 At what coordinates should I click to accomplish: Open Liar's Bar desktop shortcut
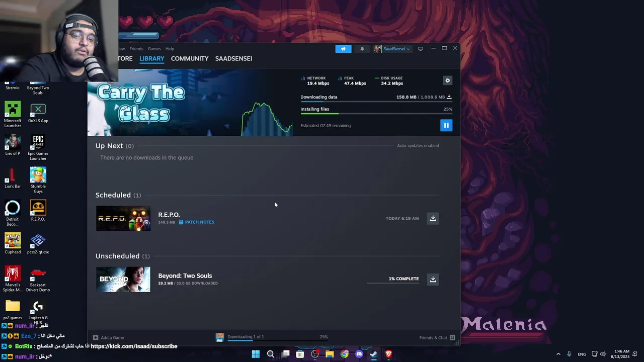click(x=13, y=178)
